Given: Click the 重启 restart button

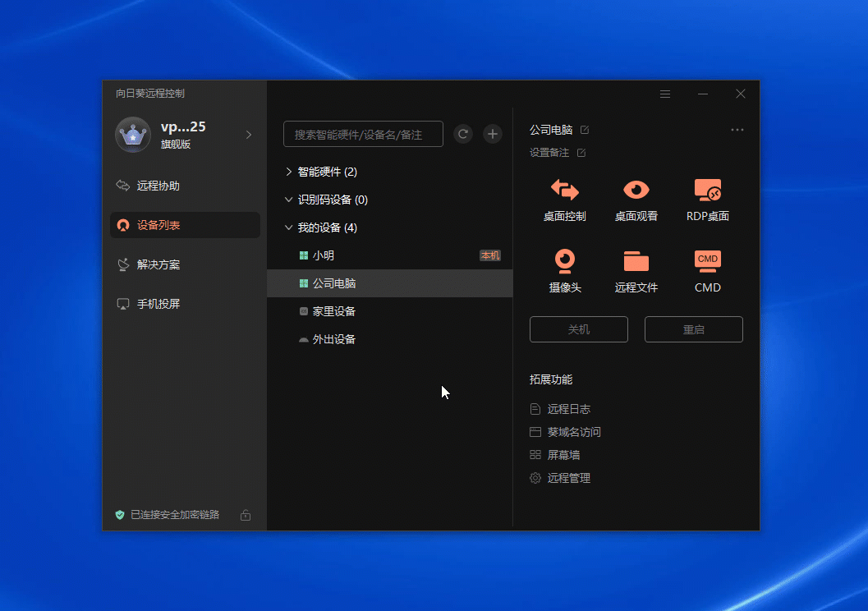Looking at the screenshot, I should tap(693, 329).
